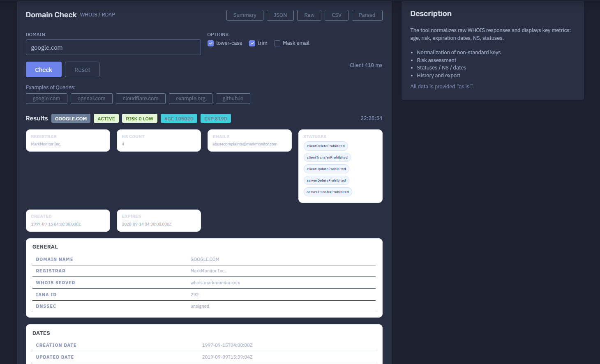Viewport: 600px width, 364px height.
Task: Click the whois.markmonitor.com value
Action: point(215,283)
